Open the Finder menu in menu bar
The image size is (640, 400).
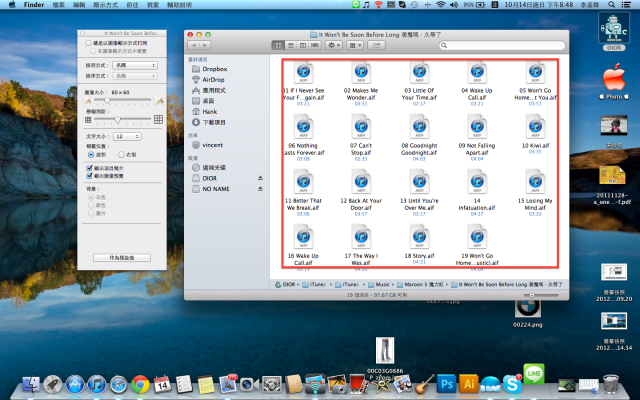coord(34,5)
